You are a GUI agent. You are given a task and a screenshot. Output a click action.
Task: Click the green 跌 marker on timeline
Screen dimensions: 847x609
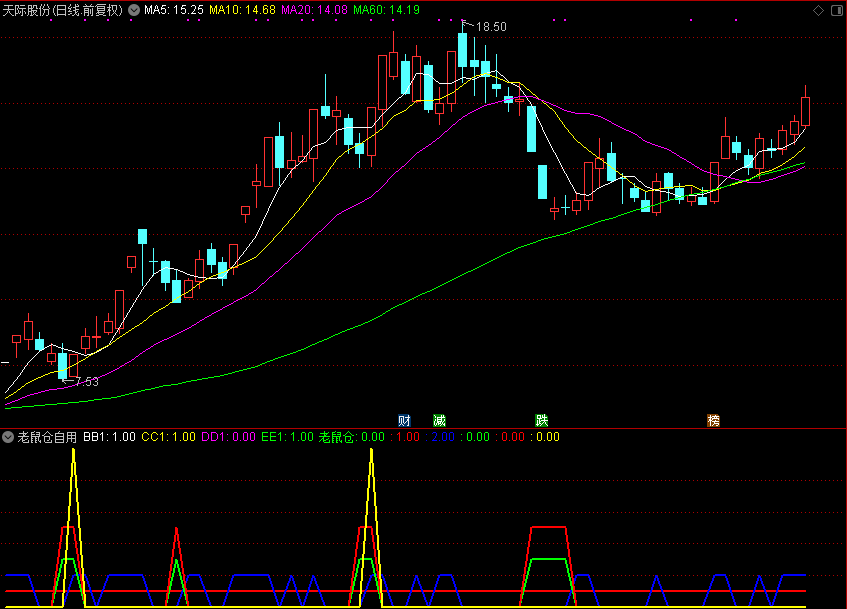point(542,420)
